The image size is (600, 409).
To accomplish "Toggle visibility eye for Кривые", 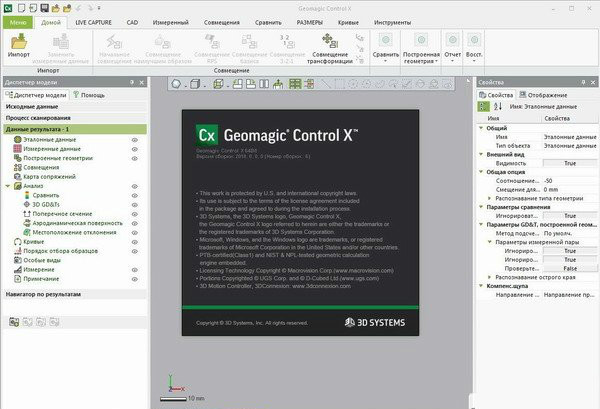I will click(135, 242).
